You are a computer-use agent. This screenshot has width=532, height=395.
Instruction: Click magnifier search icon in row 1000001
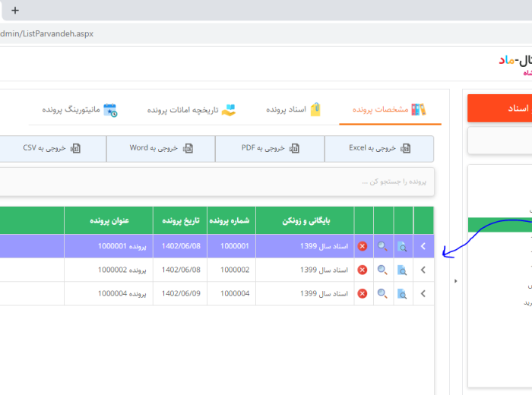tap(382, 246)
